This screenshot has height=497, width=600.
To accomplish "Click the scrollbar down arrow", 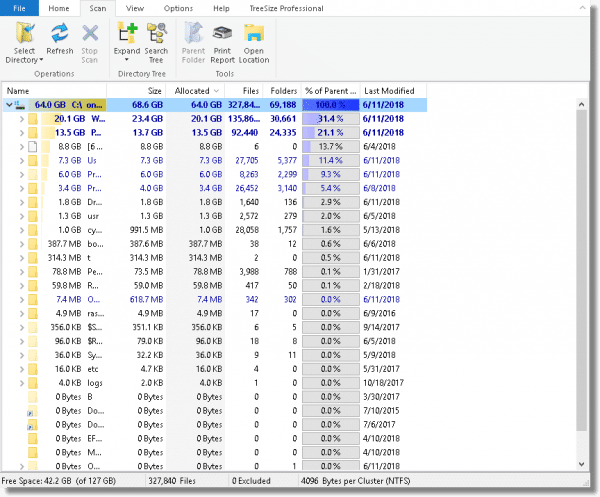I will pyautogui.click(x=582, y=464).
